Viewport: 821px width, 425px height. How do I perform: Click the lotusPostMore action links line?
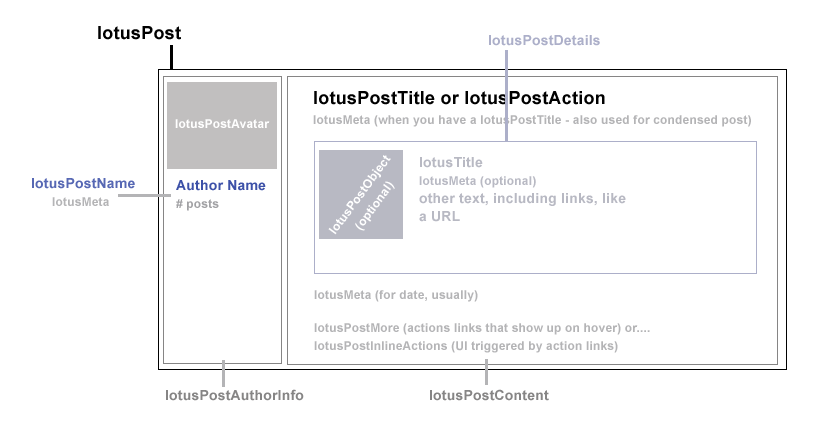tap(482, 328)
